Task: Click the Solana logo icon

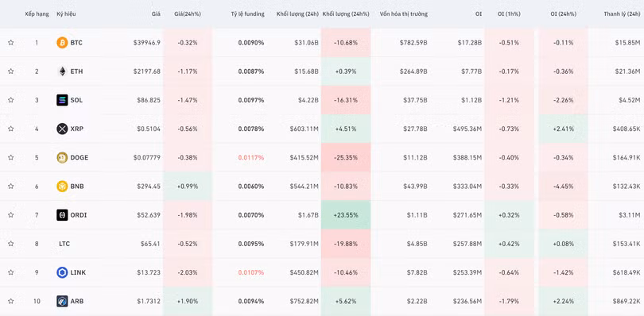Action: click(x=62, y=100)
